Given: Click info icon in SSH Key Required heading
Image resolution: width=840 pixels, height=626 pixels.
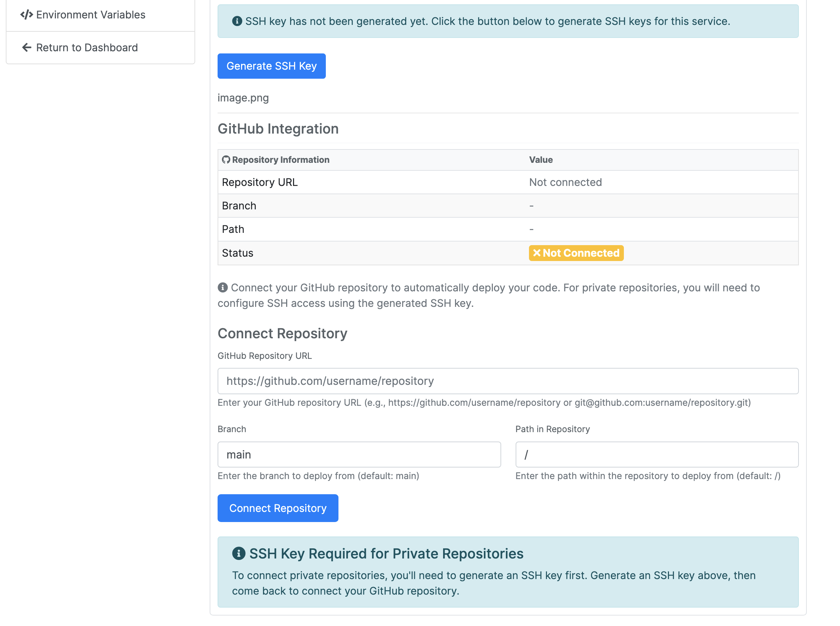Looking at the screenshot, I should click(x=239, y=553).
